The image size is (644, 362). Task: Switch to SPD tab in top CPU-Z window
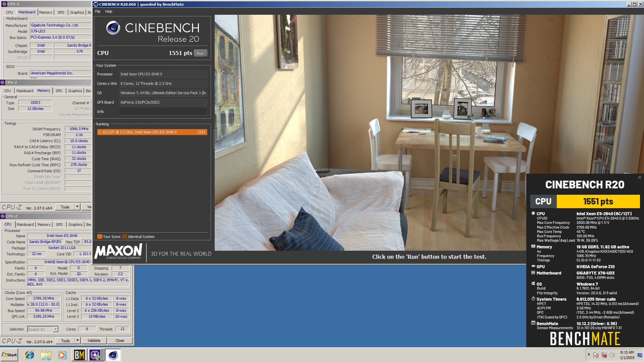pyautogui.click(x=61, y=12)
